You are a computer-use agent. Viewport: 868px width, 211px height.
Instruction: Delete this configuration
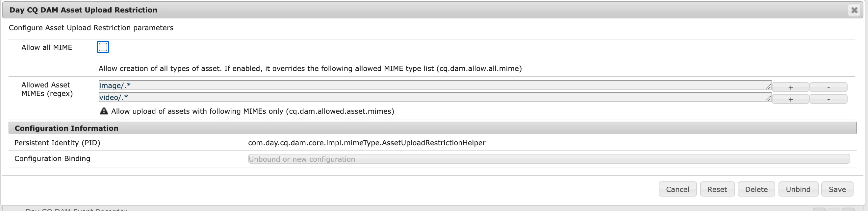[x=756, y=189]
